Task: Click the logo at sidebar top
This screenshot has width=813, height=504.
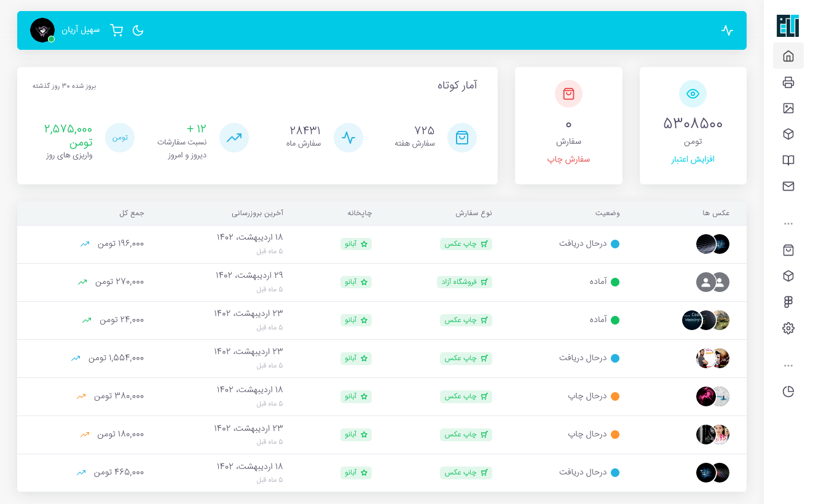Action: pyautogui.click(x=788, y=25)
